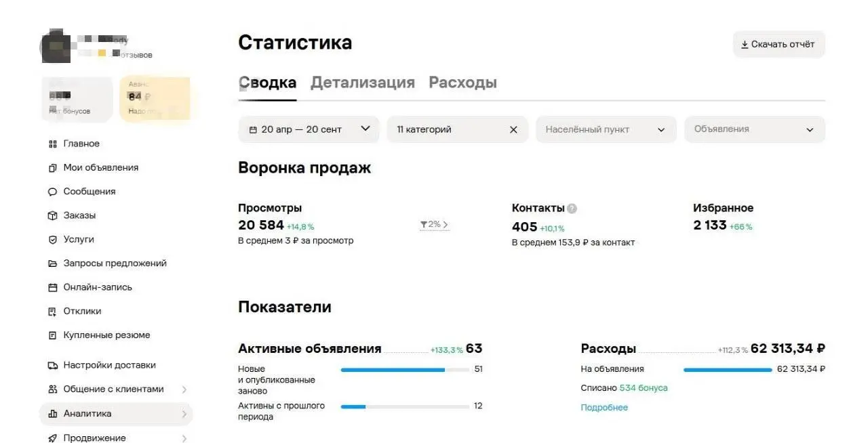This screenshot has width=868, height=443.
Task: Switch to the Детализация tab
Action: pos(363,83)
